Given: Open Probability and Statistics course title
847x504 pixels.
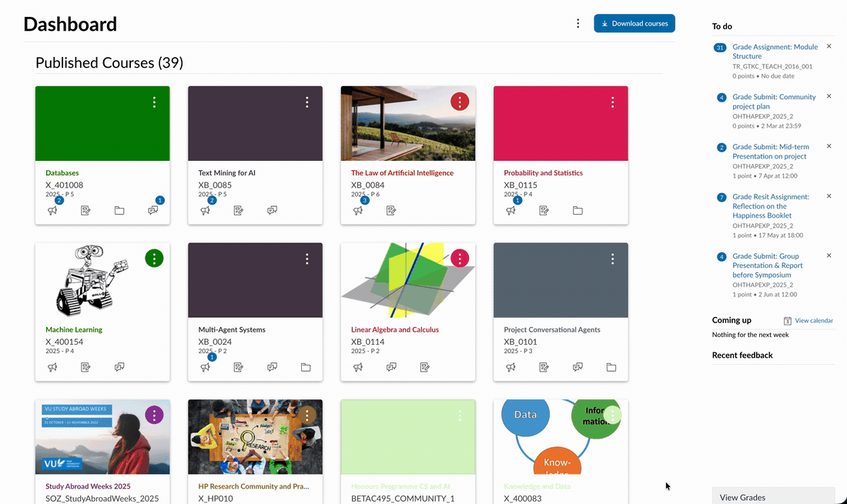Looking at the screenshot, I should click(544, 172).
